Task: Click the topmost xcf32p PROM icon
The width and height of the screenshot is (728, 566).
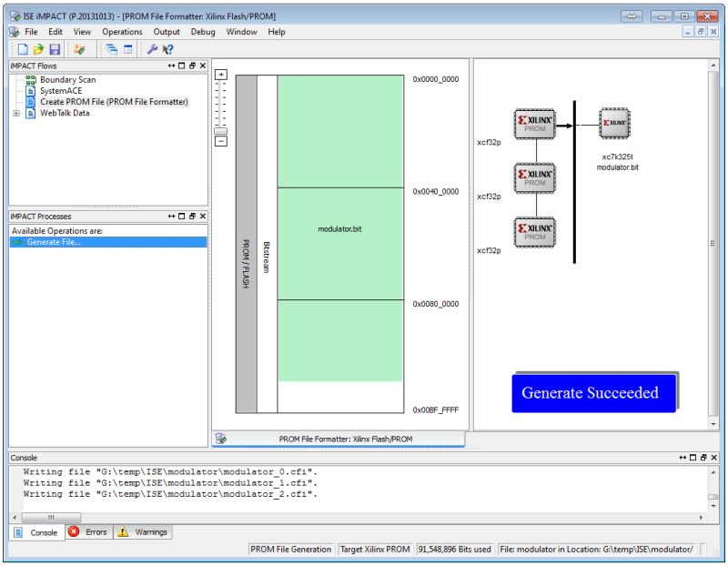Action: click(535, 123)
